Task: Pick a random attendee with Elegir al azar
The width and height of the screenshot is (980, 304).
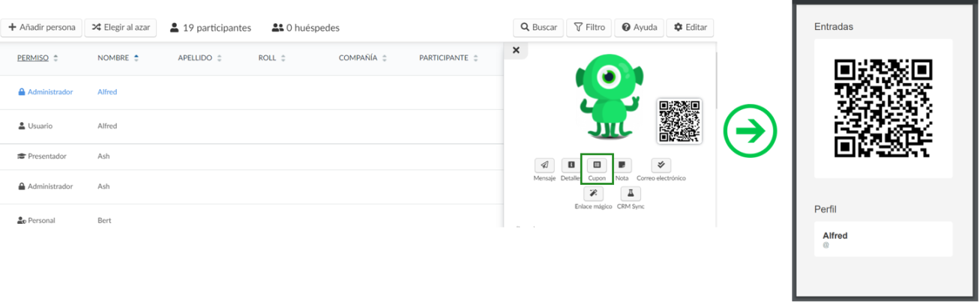Action: 120,28
